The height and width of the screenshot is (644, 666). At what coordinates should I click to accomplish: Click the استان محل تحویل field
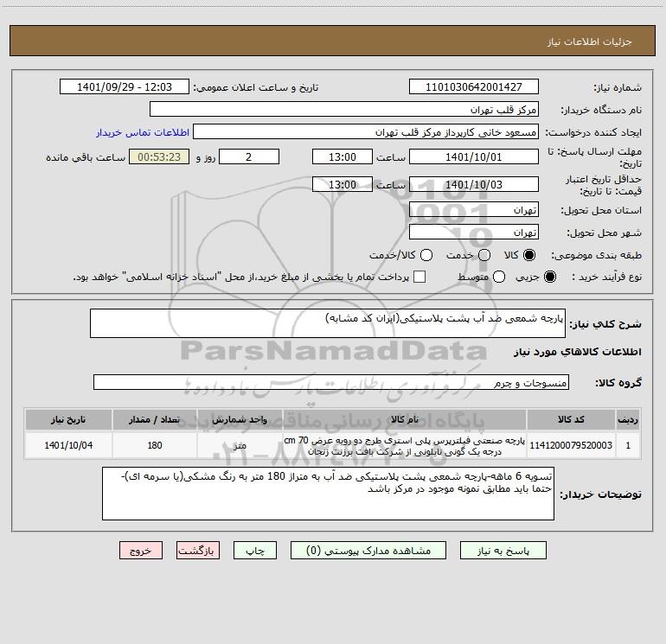(x=474, y=210)
